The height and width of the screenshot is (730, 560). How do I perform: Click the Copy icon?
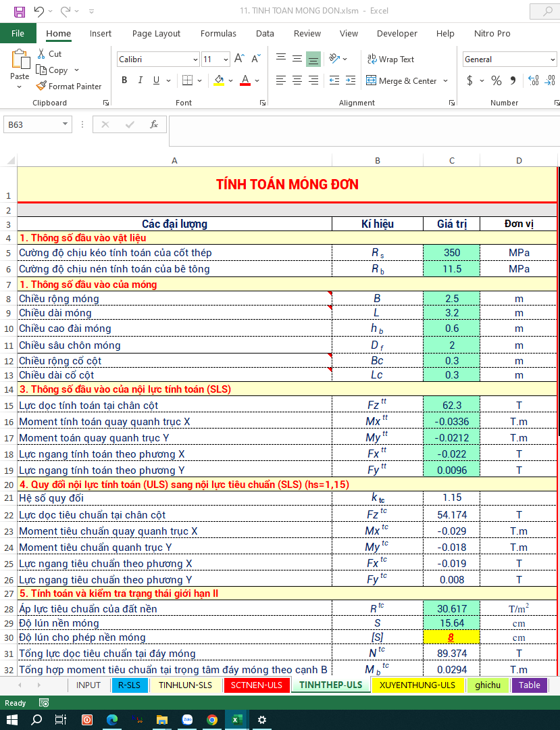[41, 70]
